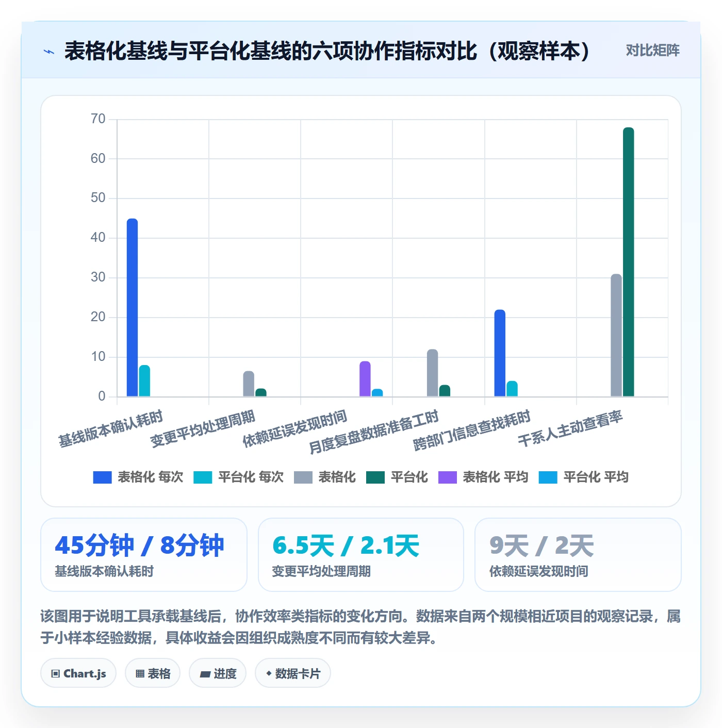Click the description paragraph starting 该图用于说明

(360, 627)
